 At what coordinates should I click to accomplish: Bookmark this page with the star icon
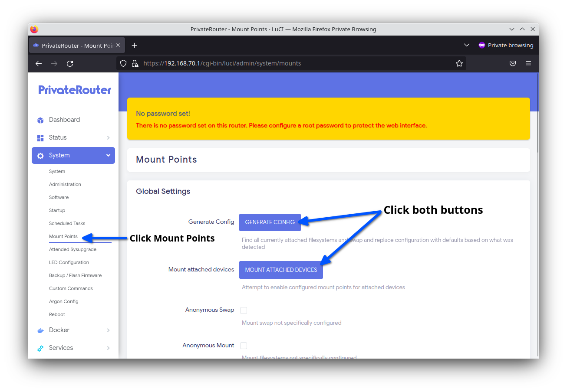pyautogui.click(x=459, y=63)
